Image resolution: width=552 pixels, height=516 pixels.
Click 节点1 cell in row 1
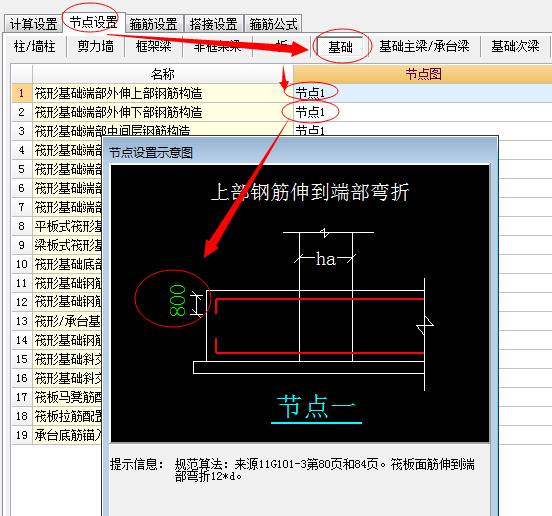pyautogui.click(x=422, y=93)
